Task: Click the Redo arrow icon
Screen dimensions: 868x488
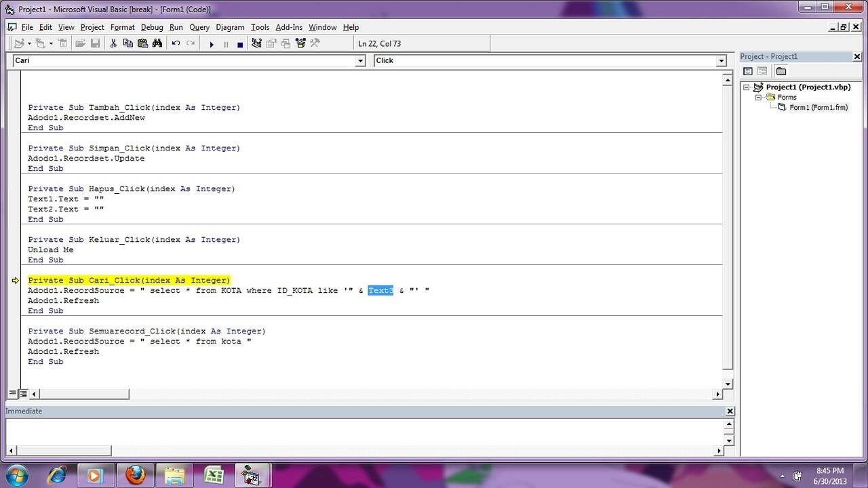Action: (x=191, y=43)
